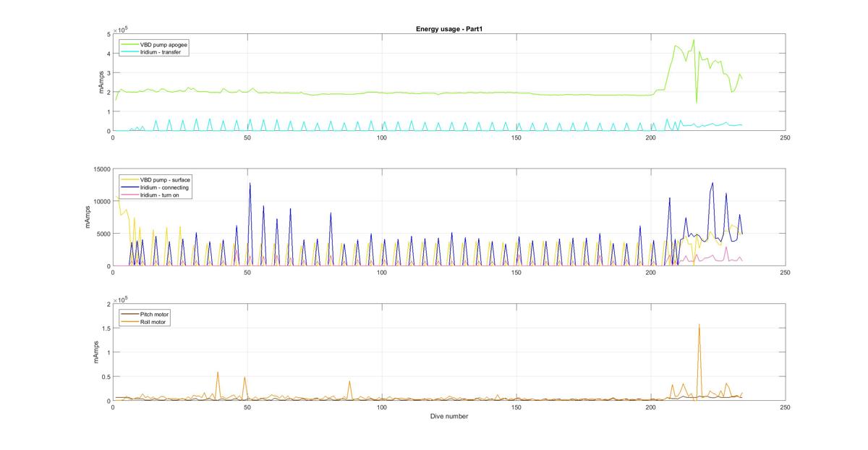Screen dimensions: 868x450
Task: Click the '250' x tick on bottom plot
Action: pos(785,408)
